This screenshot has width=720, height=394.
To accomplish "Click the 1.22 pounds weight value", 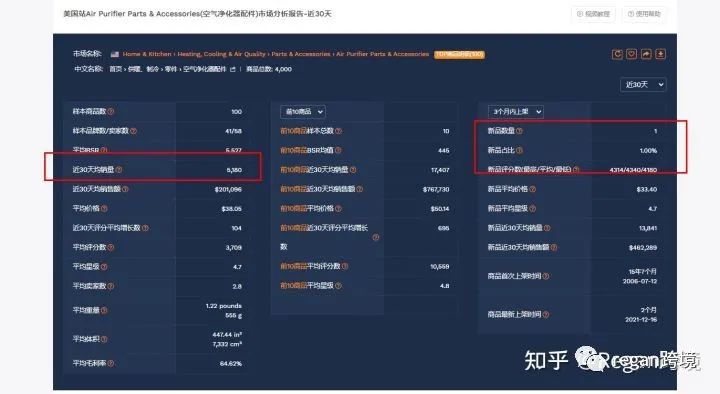I will click(224, 306).
